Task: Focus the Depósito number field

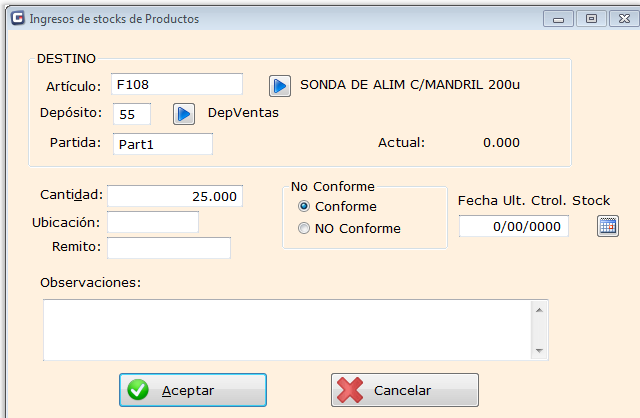Action: tap(132, 114)
